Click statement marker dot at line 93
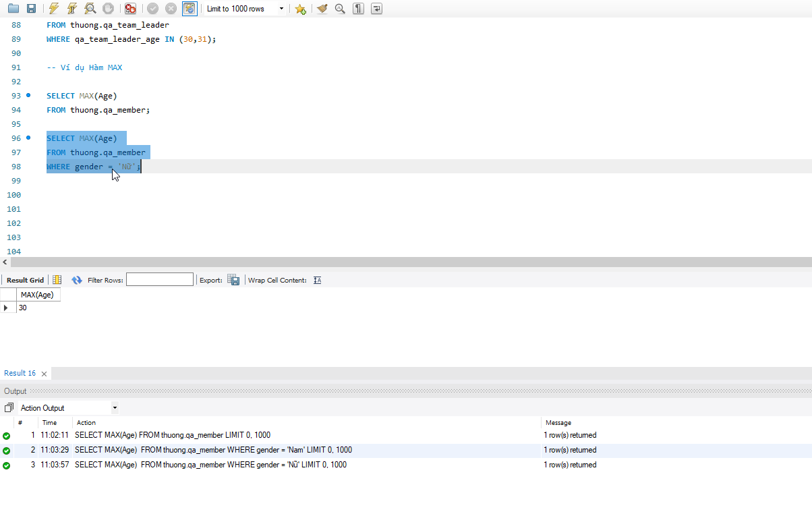This screenshot has height=518, width=812. [28, 95]
